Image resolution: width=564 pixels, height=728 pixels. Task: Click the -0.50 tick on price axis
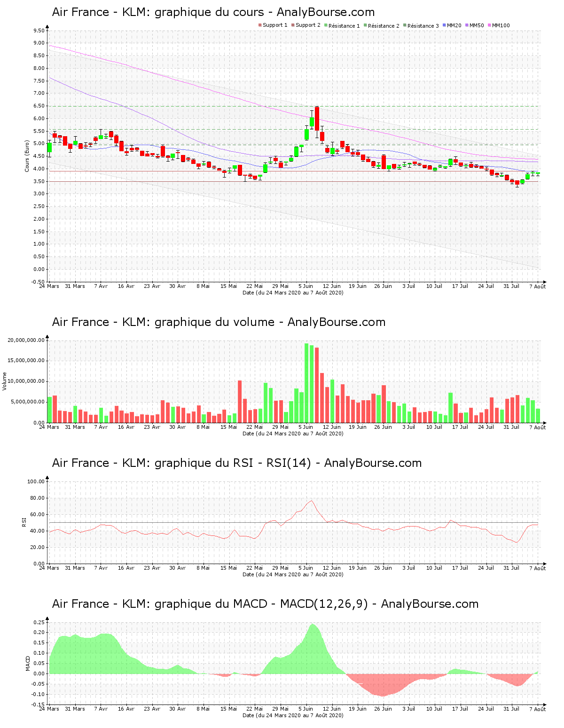[38, 282]
